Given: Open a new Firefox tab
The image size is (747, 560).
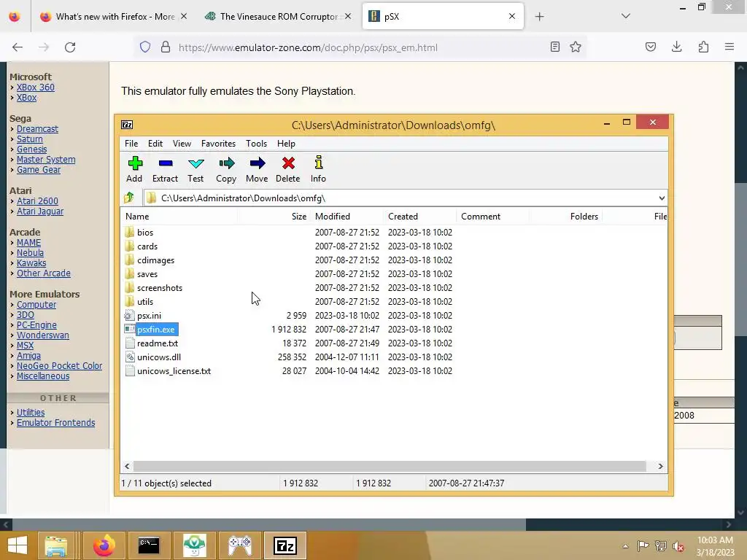Looking at the screenshot, I should (x=539, y=17).
